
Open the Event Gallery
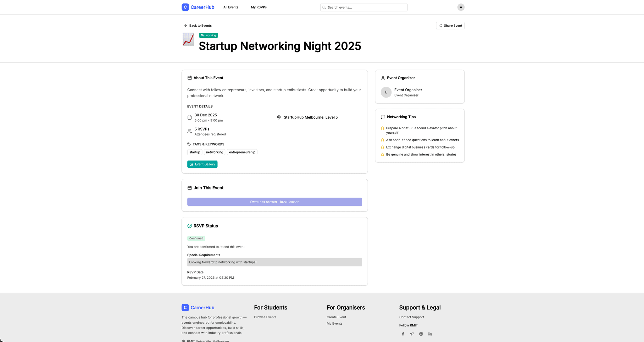point(202,164)
